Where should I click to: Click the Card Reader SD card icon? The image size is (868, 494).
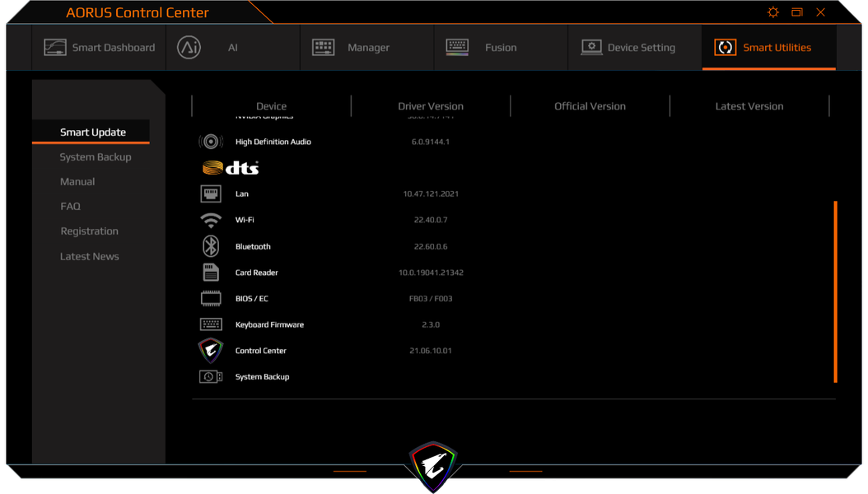coord(210,273)
